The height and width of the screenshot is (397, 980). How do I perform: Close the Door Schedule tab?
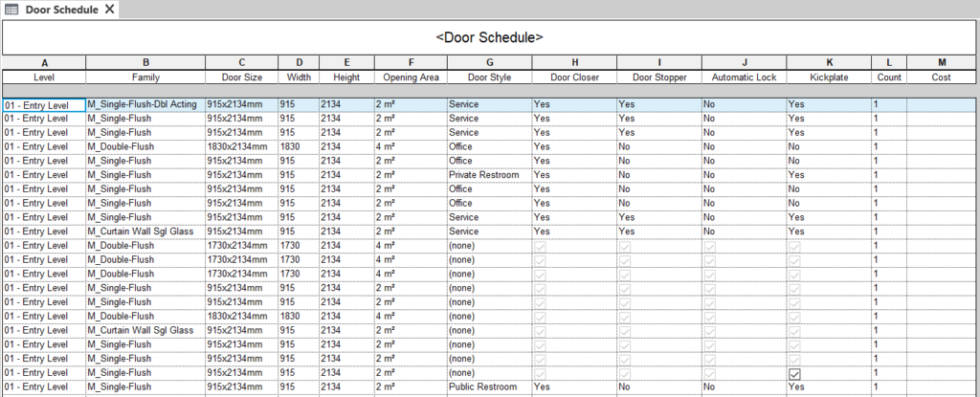tap(109, 9)
